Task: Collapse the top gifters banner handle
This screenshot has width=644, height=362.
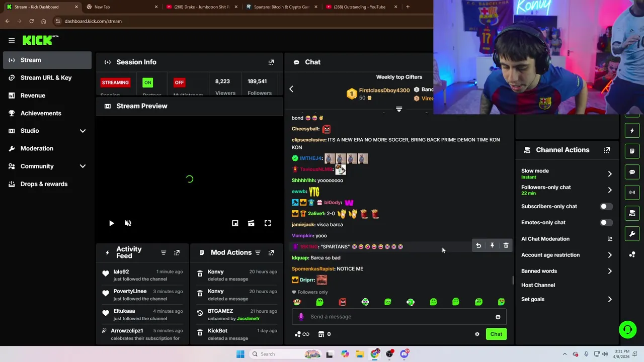Action: pos(399,109)
